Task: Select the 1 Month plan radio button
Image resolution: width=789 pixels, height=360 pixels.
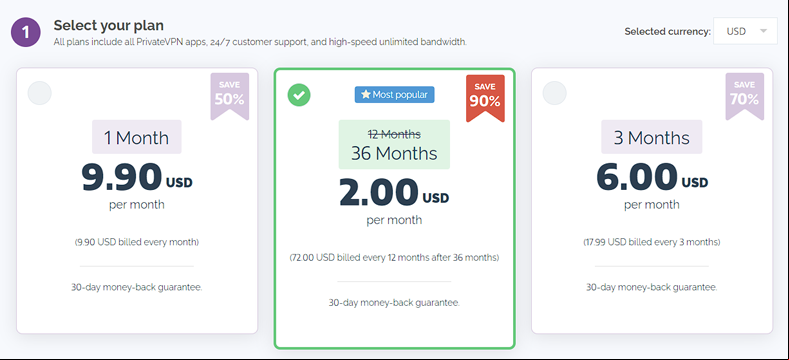Action: 40,93
